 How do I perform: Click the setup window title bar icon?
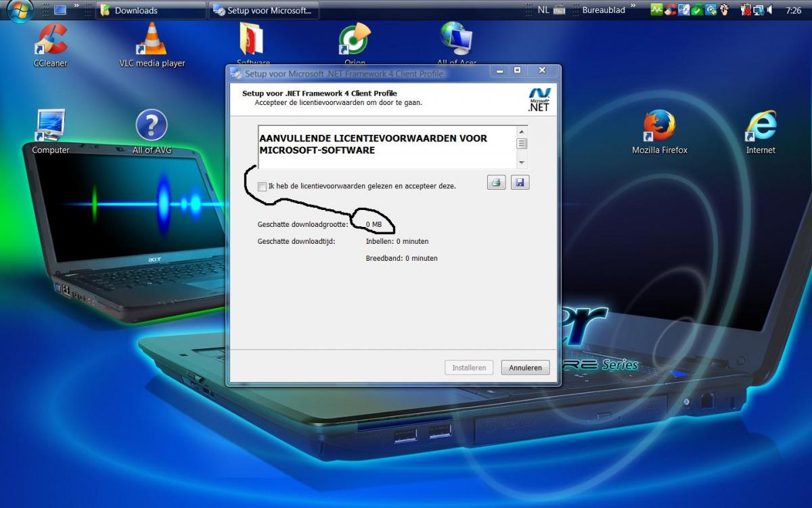coord(236,73)
